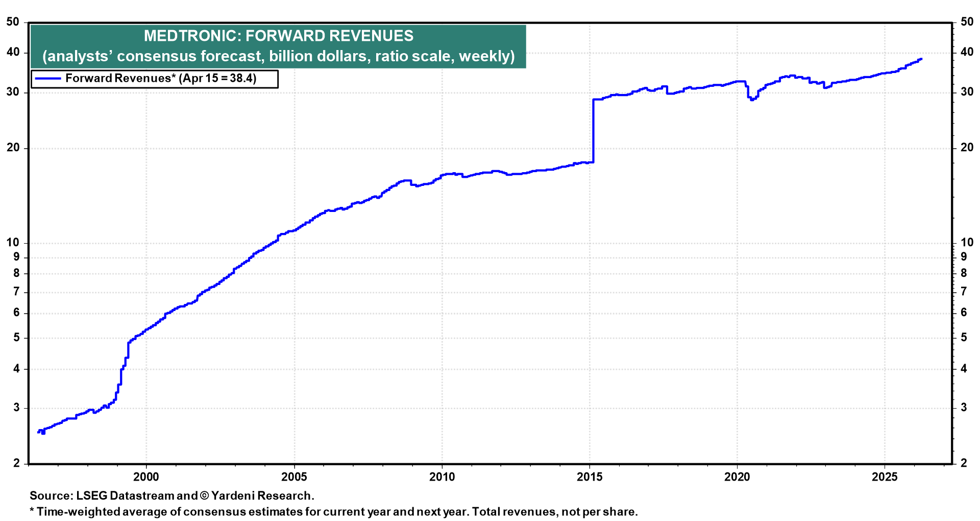Select the 2025 label on the x-axis
Screen dimensions: 980x521
pos(885,477)
